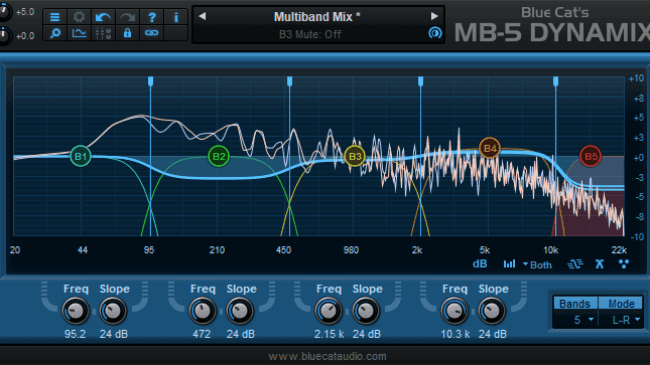Toggle the dB scale display

click(x=480, y=264)
